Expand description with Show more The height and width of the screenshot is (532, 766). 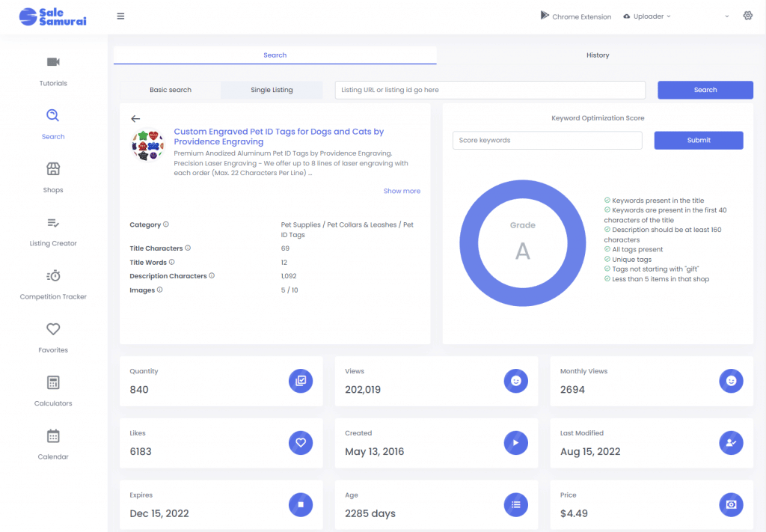coord(402,191)
